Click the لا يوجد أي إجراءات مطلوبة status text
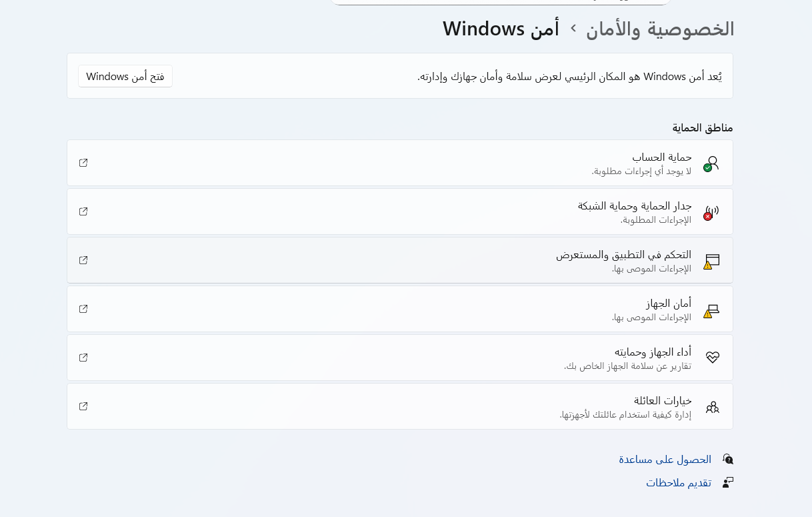This screenshot has width=812, height=517. coord(641,171)
